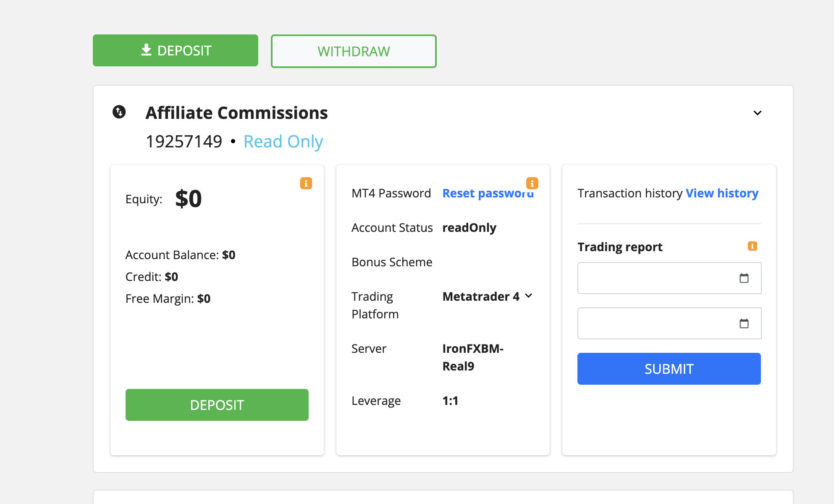Open the calendar icon in the second report date field
The image size is (834, 504).
click(x=744, y=323)
